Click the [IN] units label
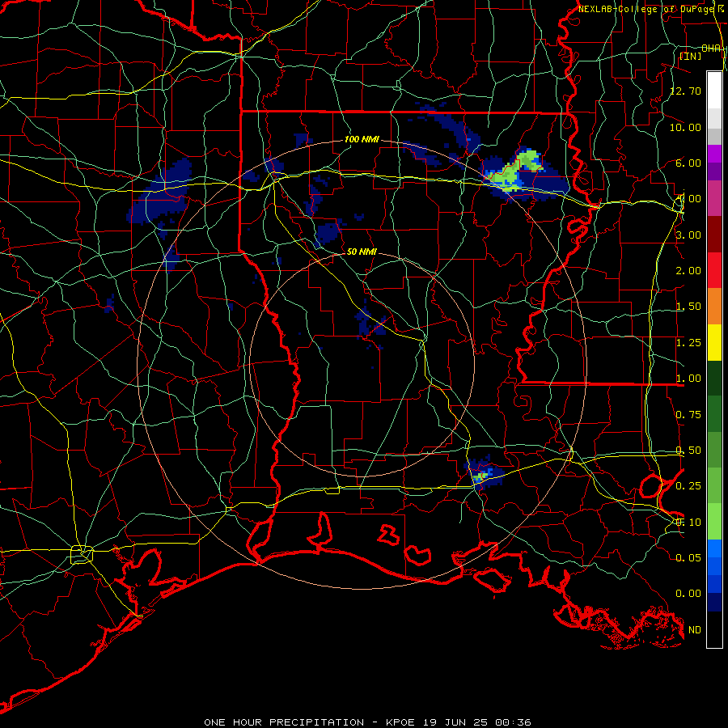This screenshot has width=728, height=728. (691, 56)
